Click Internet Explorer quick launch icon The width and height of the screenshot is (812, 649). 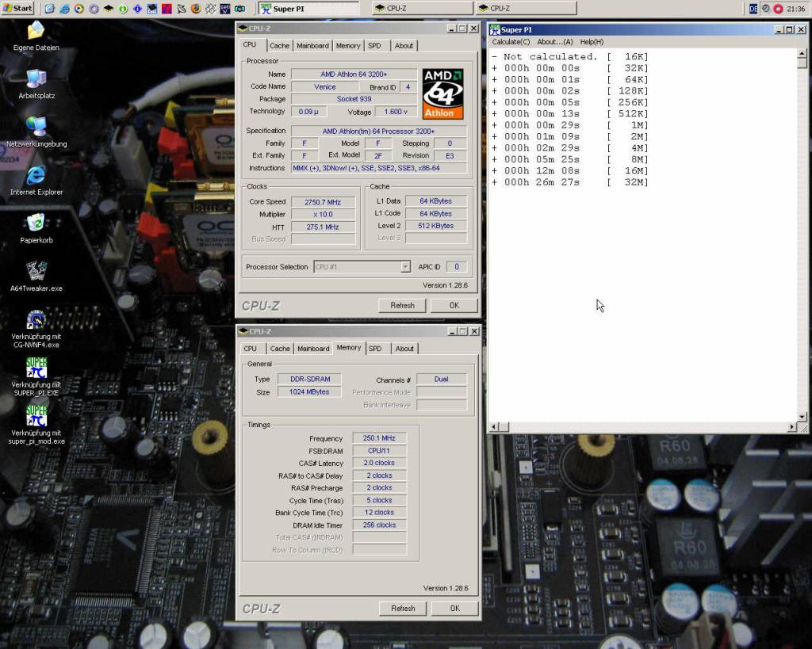[64, 8]
